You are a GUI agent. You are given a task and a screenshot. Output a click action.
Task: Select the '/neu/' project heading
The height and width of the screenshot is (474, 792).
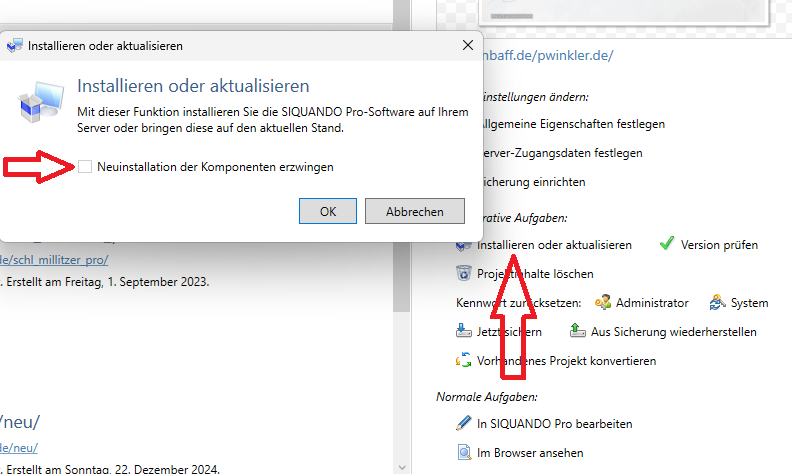[20, 421]
